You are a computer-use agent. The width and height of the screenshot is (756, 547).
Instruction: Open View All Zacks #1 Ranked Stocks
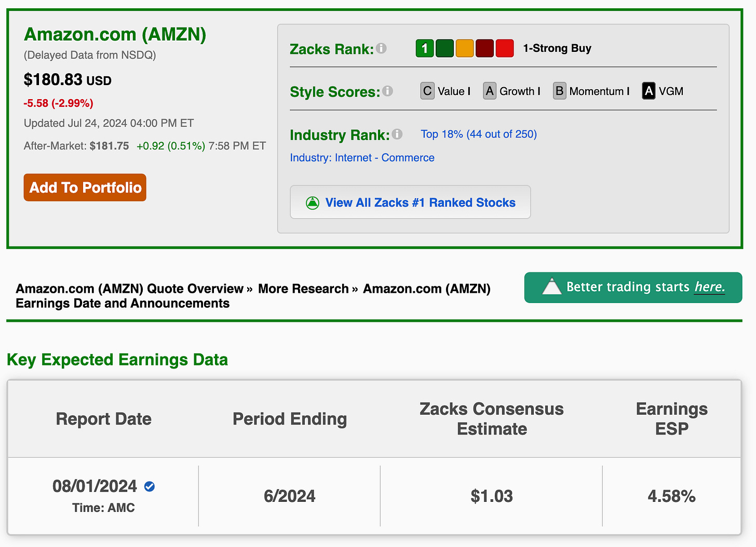[410, 202]
